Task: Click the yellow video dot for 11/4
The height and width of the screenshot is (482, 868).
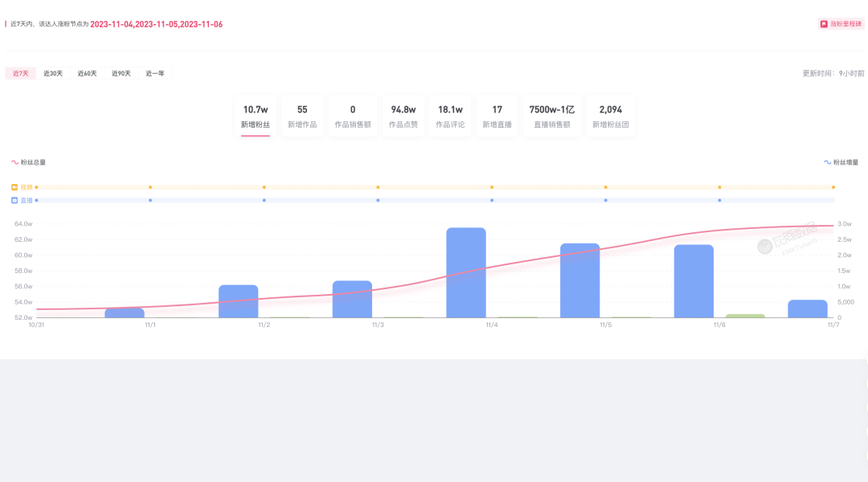Action: 492,187
